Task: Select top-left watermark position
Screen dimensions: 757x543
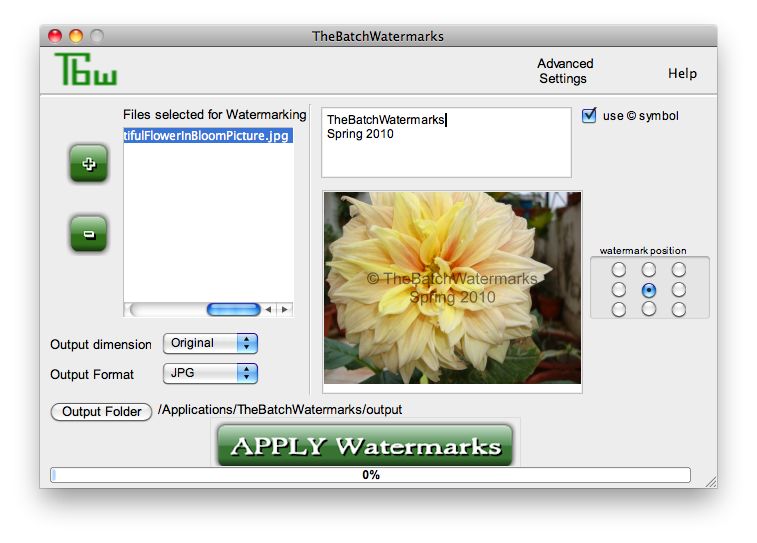Action: coord(619,270)
